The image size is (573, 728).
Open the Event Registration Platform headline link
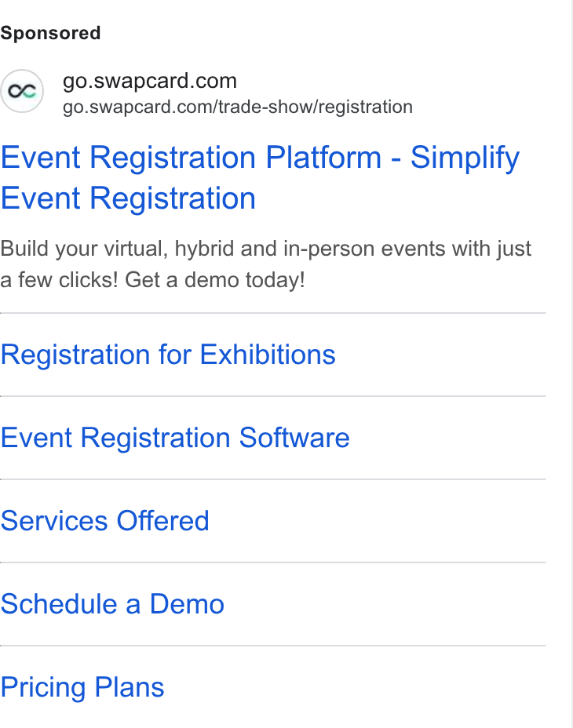point(260,177)
